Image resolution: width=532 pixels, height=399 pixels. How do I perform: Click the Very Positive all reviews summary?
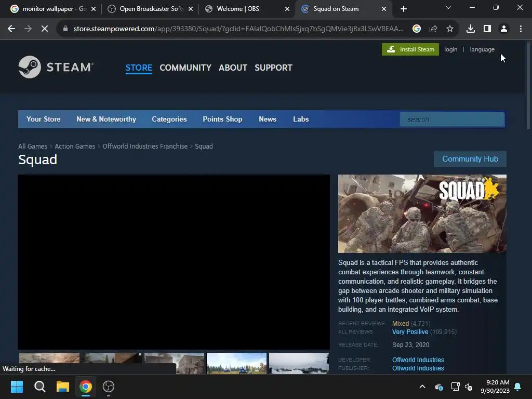tap(410, 332)
